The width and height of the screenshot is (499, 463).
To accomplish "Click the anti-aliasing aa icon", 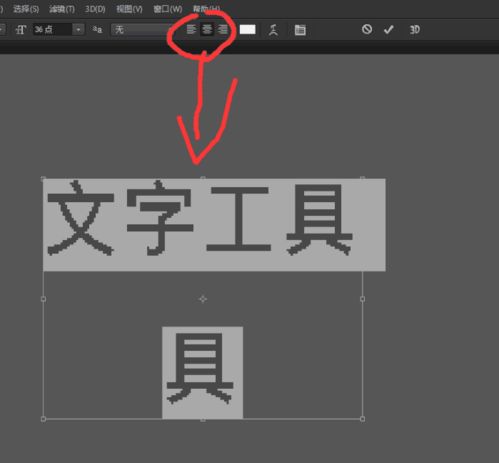I will [97, 30].
